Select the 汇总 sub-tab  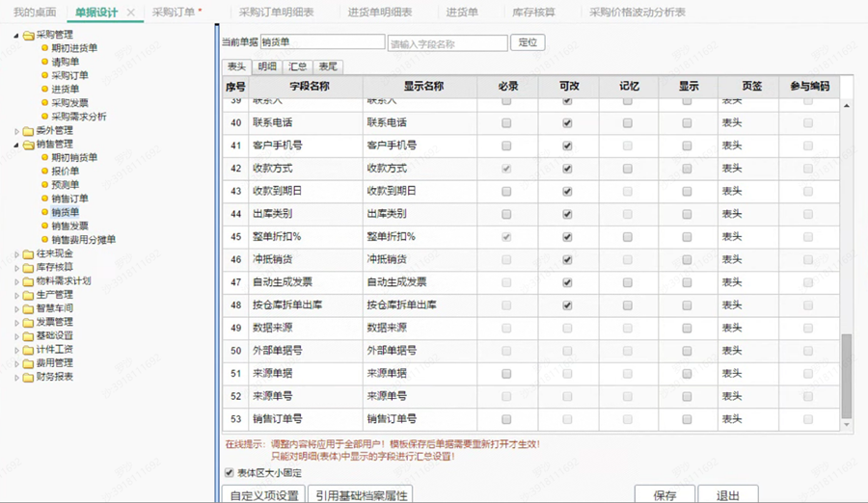point(298,66)
